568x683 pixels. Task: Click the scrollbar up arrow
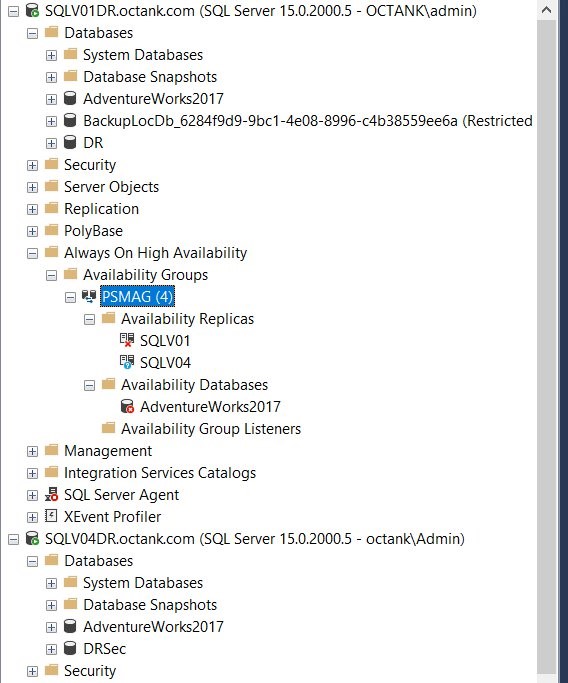546,10
